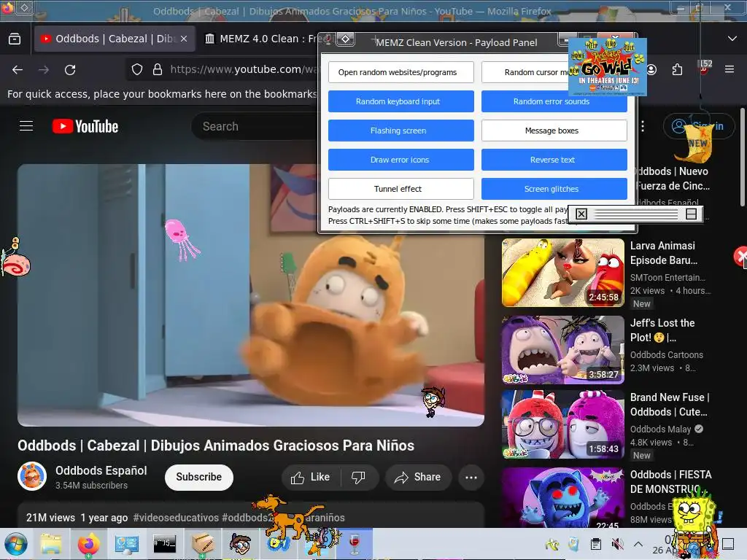Click the muted volume tray icon
This screenshot has height=560, width=747.
tap(617, 544)
